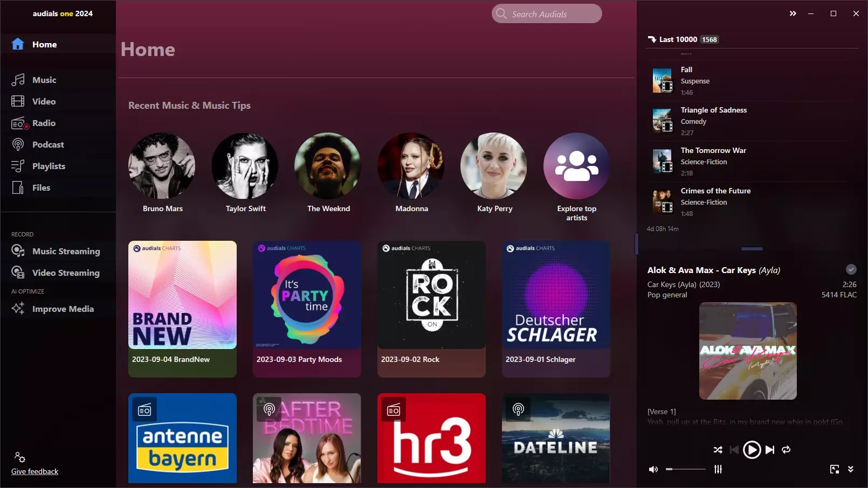Skip to the next track
868x488 pixels.
pos(770,450)
